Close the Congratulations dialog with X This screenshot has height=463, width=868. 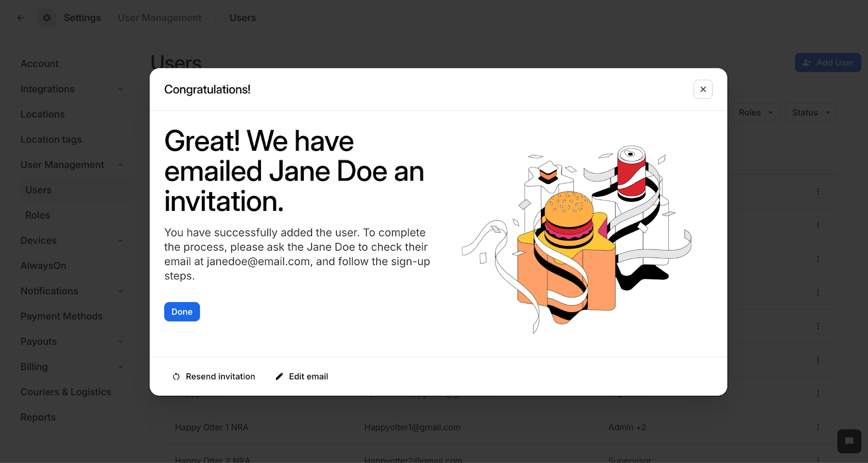703,89
